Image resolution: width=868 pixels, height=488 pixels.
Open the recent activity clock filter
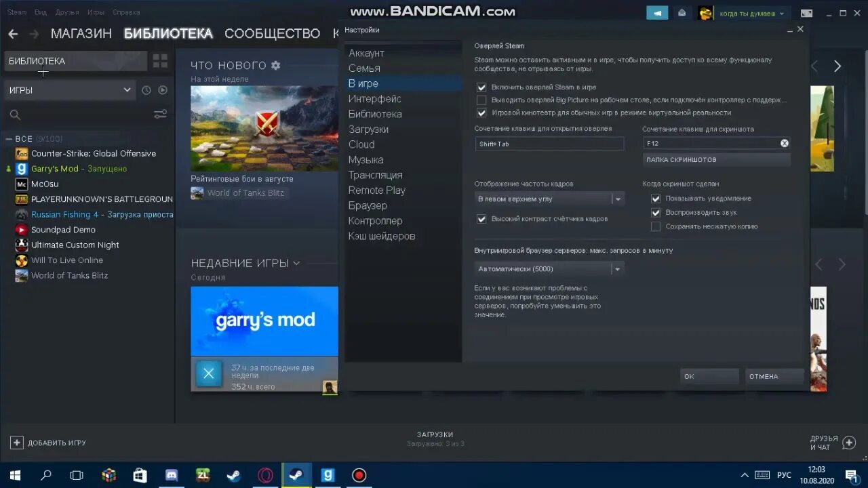click(x=146, y=90)
